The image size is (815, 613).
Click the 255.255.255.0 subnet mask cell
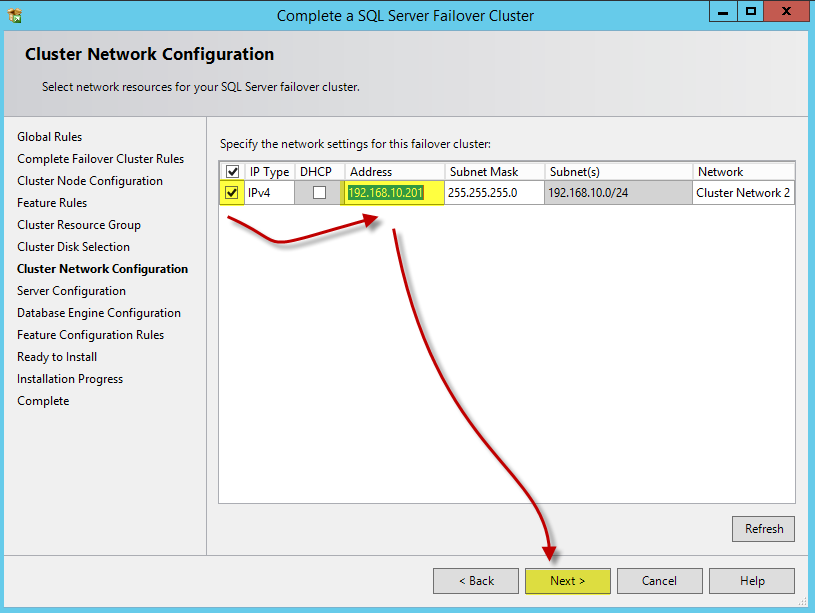494,193
